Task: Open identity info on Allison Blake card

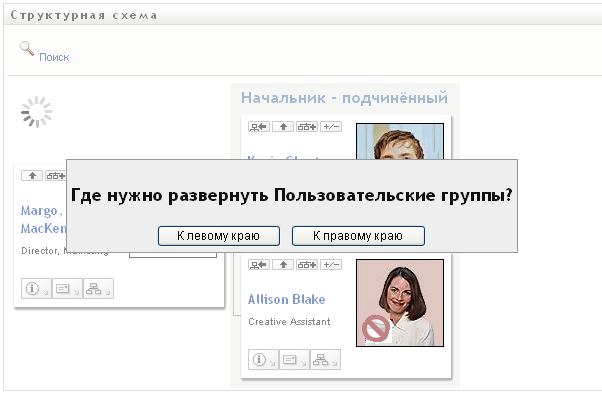Action: pyautogui.click(x=263, y=360)
